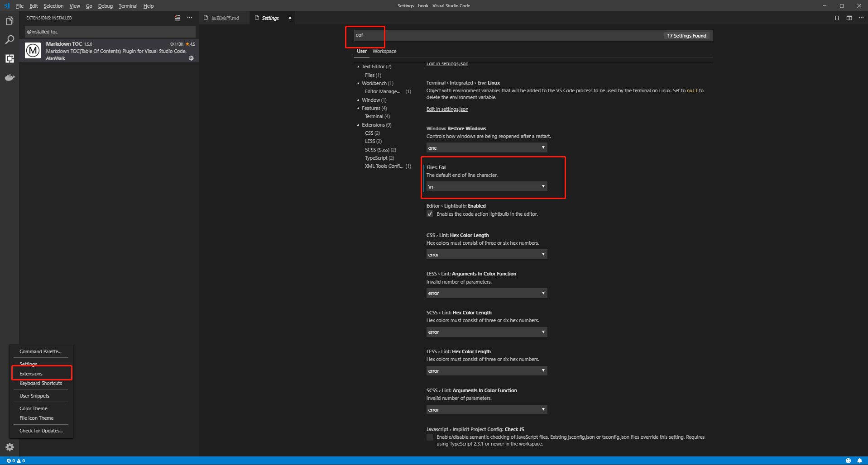Select SCSS (Sass) (2) in settings tree
Viewport: 868px width, 465px height.
(380, 150)
